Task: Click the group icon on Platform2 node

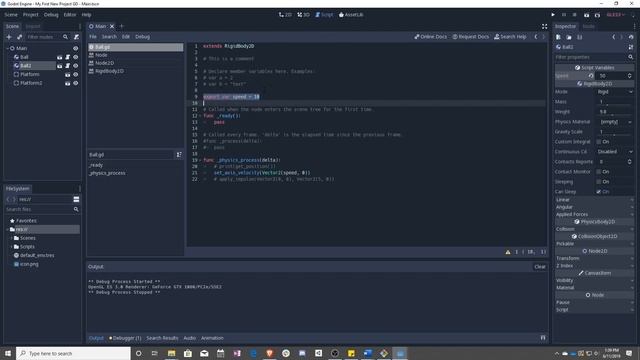Action: pos(67,83)
